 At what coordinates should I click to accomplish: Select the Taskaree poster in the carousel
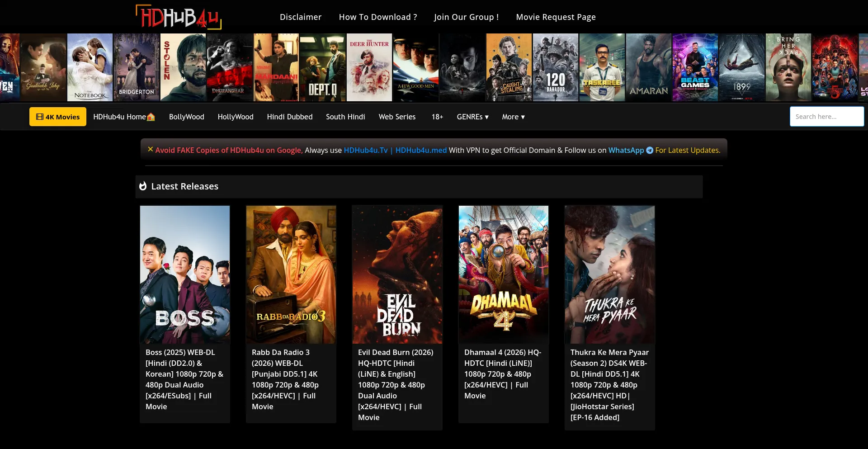[x=602, y=67]
